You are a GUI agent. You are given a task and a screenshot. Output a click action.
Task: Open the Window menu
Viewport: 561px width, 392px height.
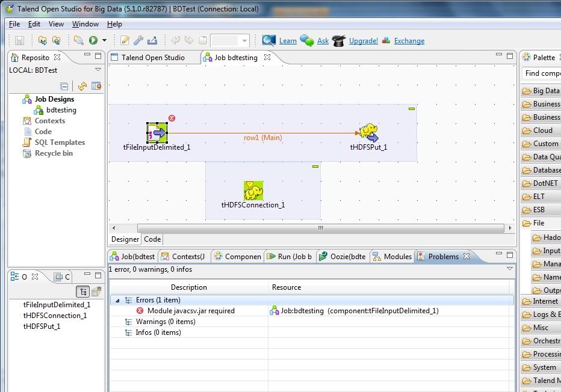pos(85,24)
